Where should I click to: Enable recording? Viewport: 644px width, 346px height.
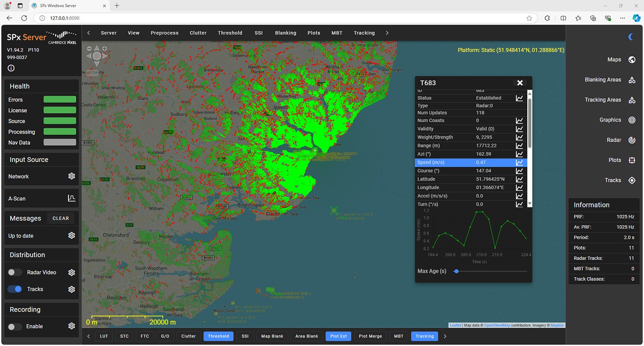point(14,326)
